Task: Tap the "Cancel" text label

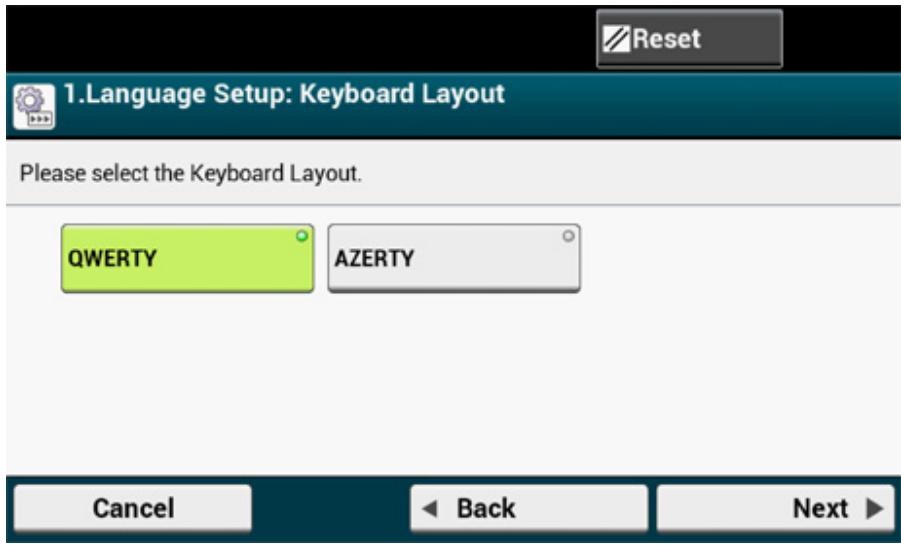Action: (133, 509)
